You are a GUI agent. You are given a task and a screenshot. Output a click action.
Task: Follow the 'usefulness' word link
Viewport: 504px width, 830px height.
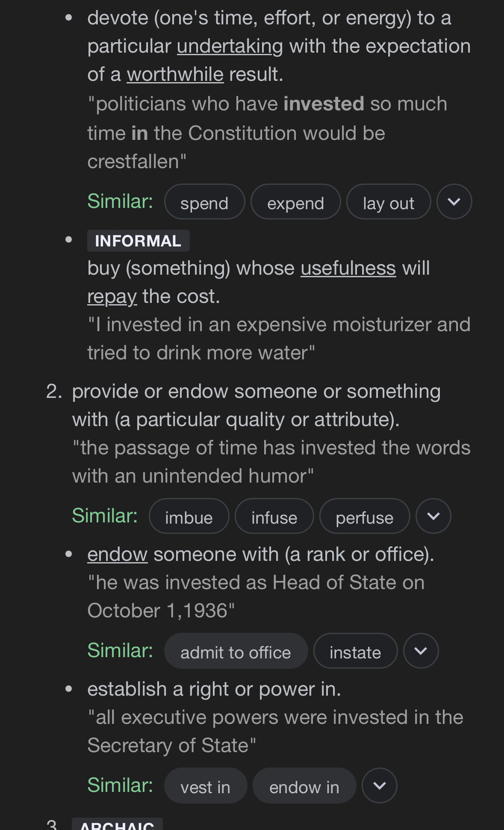coord(348,269)
